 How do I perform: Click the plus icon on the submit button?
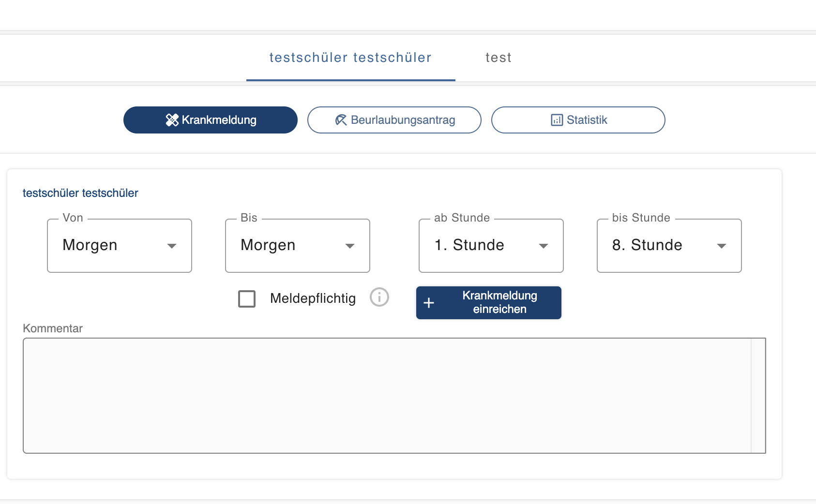429,303
